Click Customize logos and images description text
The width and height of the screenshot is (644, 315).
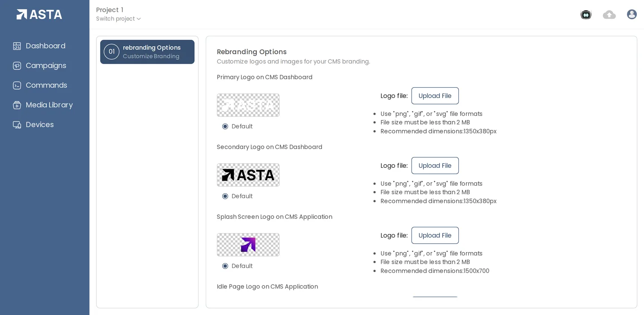(293, 62)
